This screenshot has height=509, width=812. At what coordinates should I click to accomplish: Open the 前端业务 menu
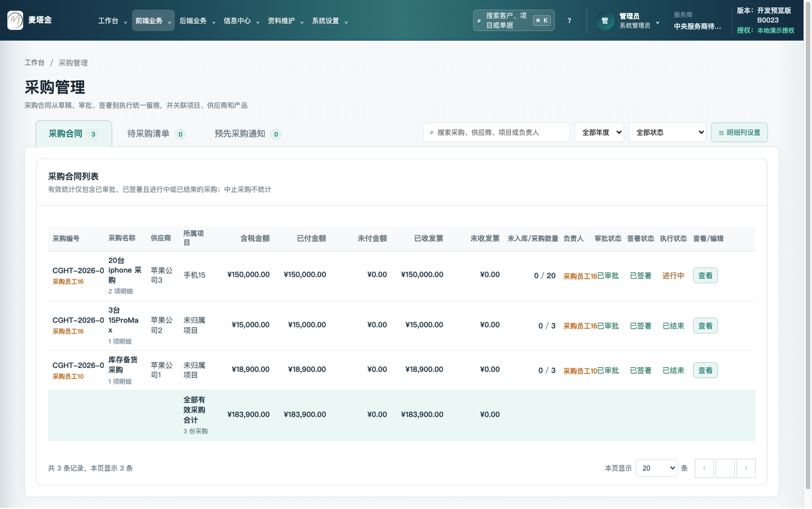pos(153,21)
